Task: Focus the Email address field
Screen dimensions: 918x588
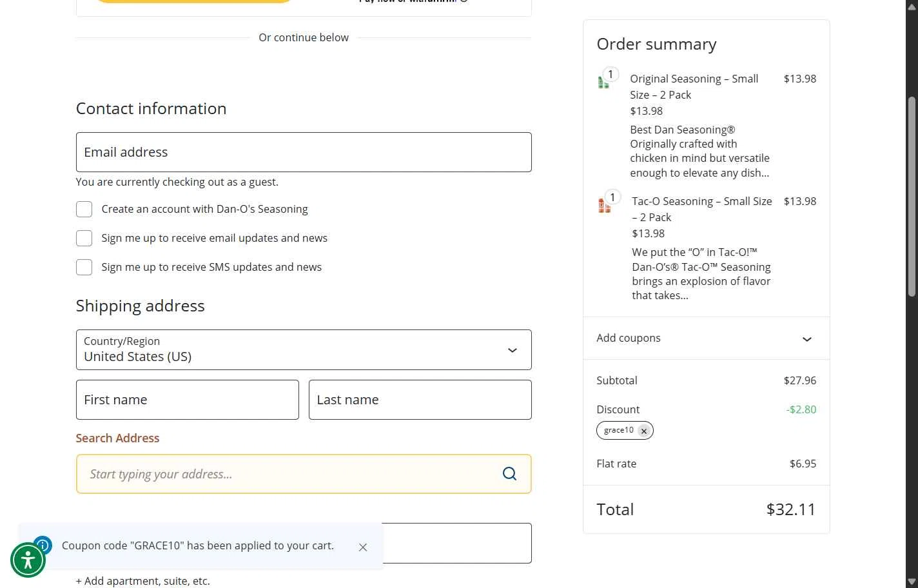Action: tap(304, 152)
